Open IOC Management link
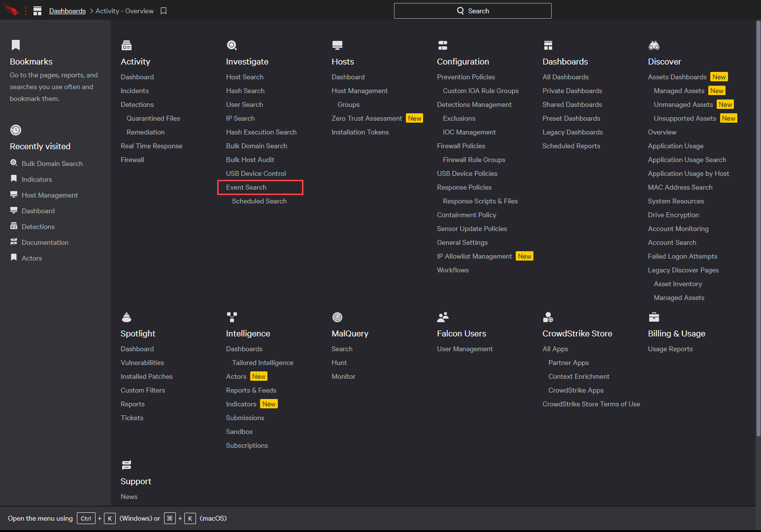The image size is (761, 532). 469,132
